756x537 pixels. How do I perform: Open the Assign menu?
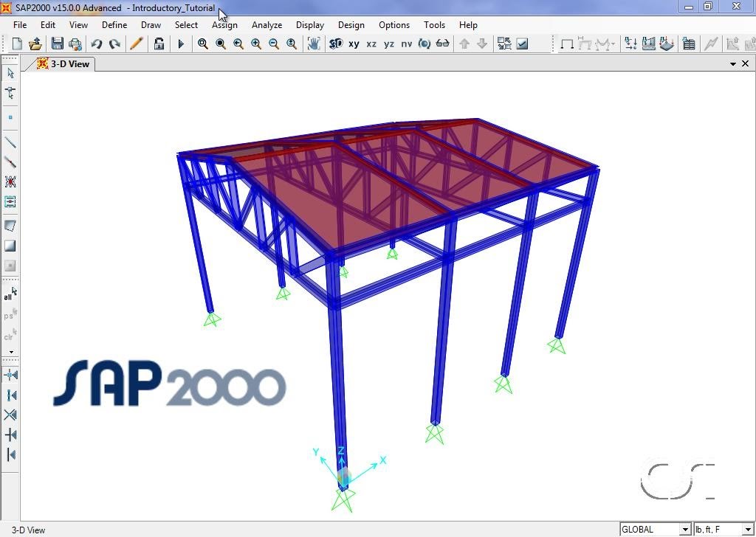[x=224, y=24]
